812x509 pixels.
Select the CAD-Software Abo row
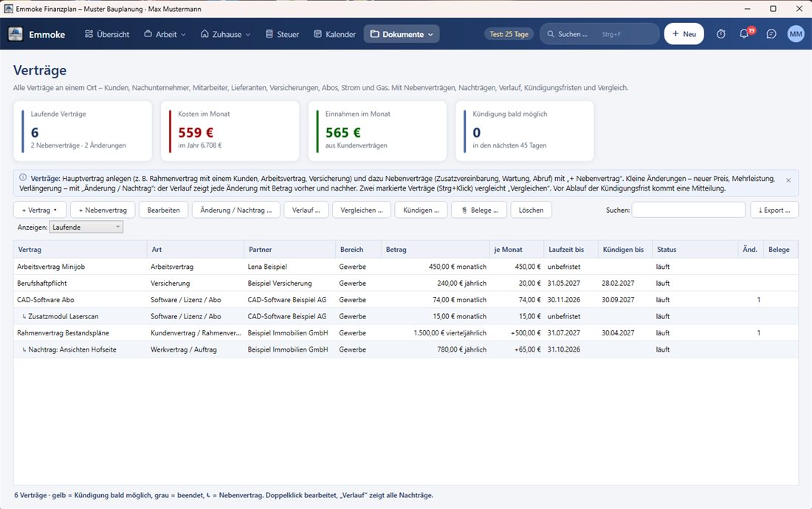[405, 300]
